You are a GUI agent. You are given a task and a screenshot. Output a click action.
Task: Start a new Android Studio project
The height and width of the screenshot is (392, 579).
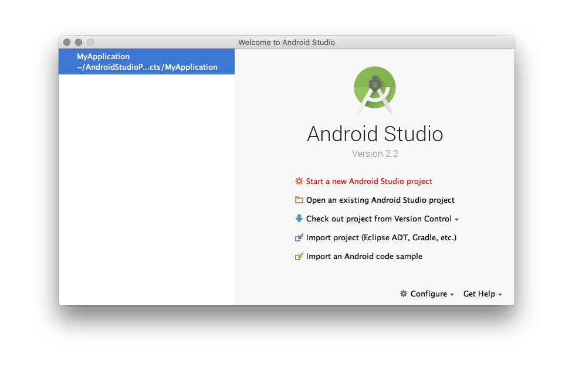[x=369, y=181]
